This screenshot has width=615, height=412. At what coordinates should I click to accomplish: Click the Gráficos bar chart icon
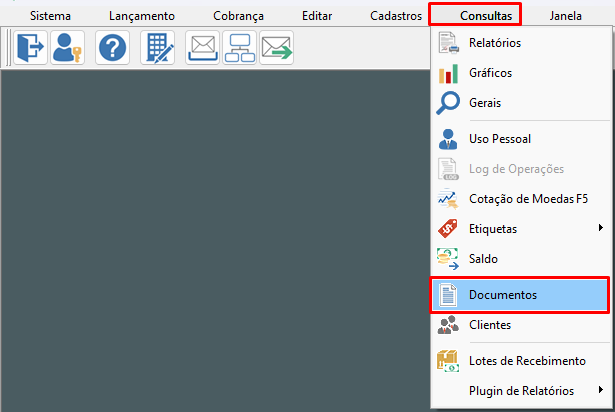coord(448,73)
